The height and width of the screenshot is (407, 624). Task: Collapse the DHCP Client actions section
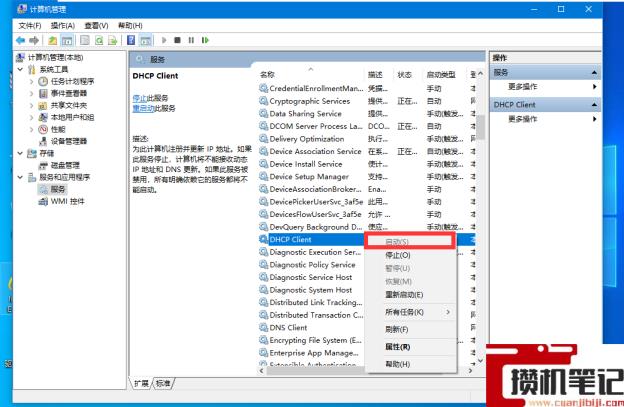pyautogui.click(x=594, y=105)
